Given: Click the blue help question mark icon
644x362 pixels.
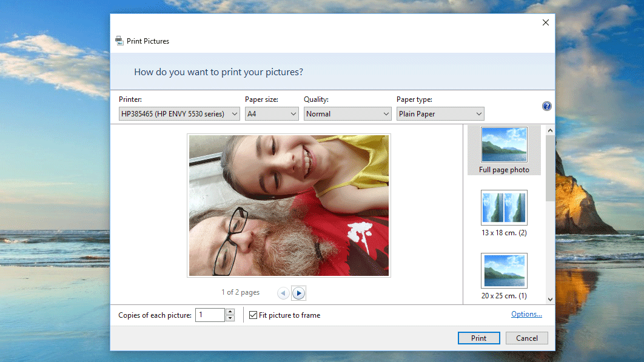Looking at the screenshot, I should [x=546, y=107].
